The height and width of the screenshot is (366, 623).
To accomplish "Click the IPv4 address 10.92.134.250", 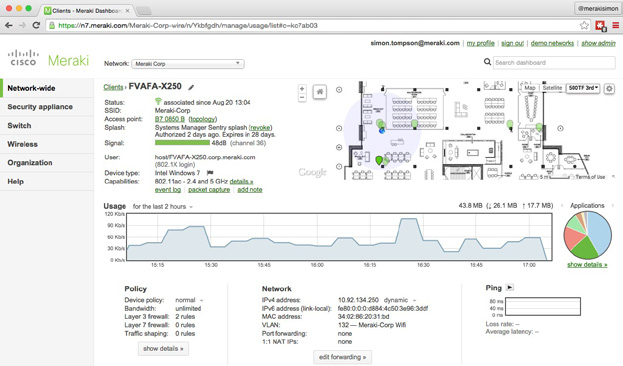I will 358,300.
